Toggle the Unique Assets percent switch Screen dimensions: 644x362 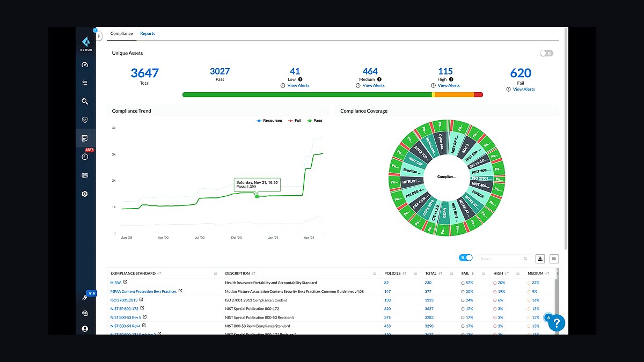pyautogui.click(x=546, y=53)
